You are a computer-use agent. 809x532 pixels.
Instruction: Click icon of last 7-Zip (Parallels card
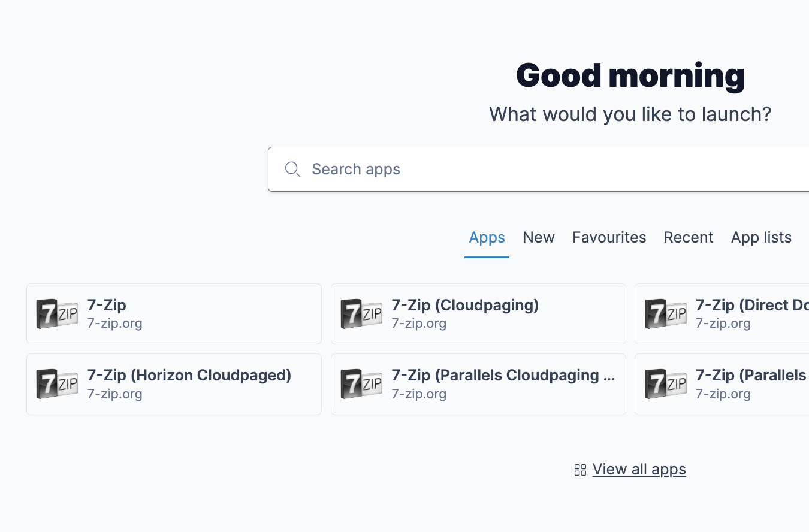665,384
